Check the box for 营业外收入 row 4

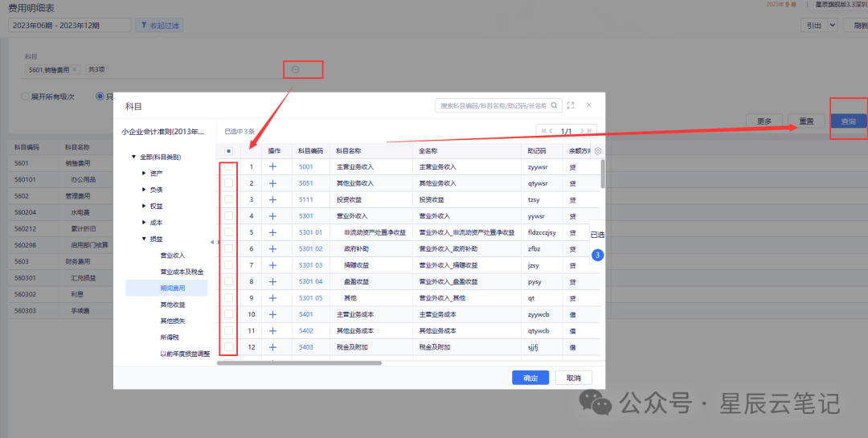click(x=228, y=216)
